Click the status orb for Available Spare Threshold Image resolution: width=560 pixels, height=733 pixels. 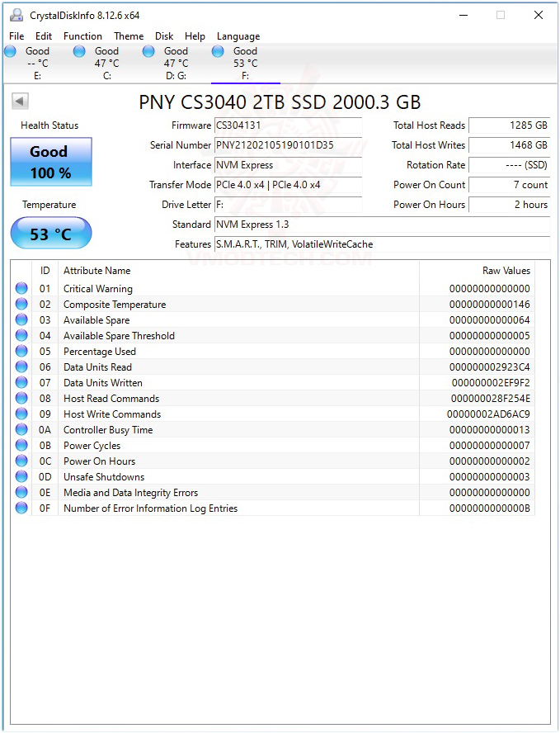pos(21,335)
